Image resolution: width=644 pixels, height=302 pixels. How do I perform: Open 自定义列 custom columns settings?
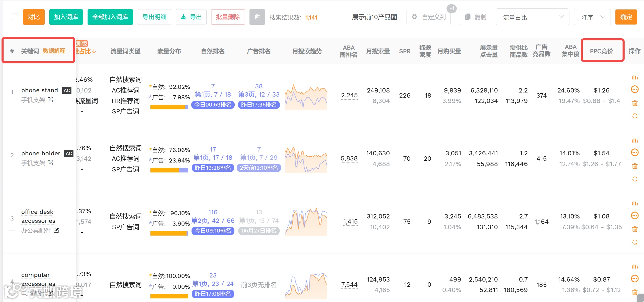point(428,17)
